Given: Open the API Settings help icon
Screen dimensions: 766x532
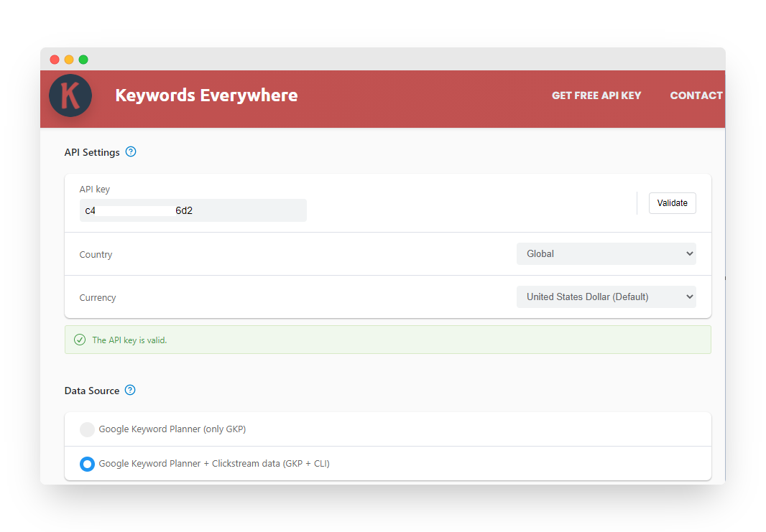Looking at the screenshot, I should click(131, 151).
